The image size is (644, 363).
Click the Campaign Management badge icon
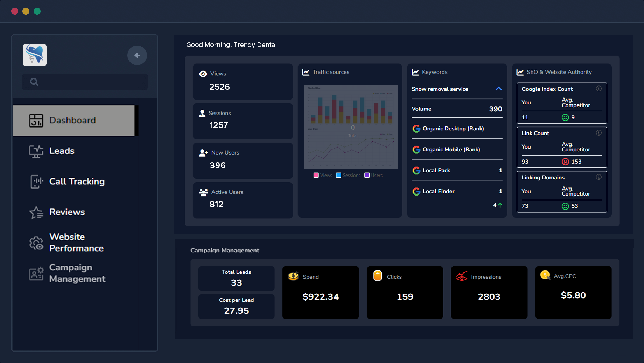[x=36, y=273]
